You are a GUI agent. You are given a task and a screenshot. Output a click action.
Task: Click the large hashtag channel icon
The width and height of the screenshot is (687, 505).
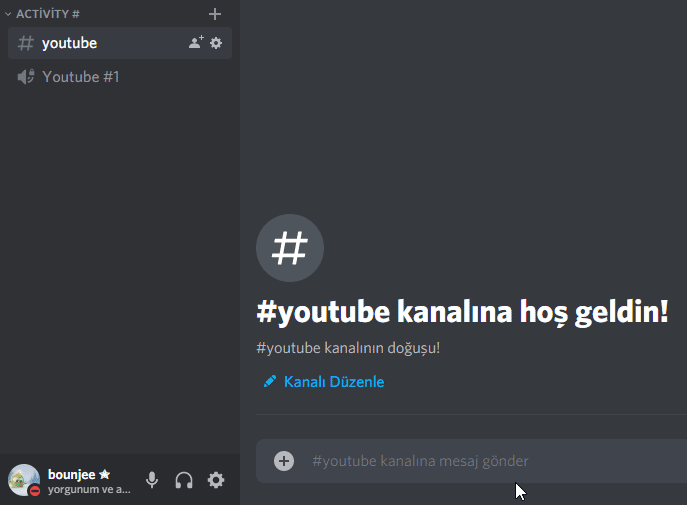[290, 248]
